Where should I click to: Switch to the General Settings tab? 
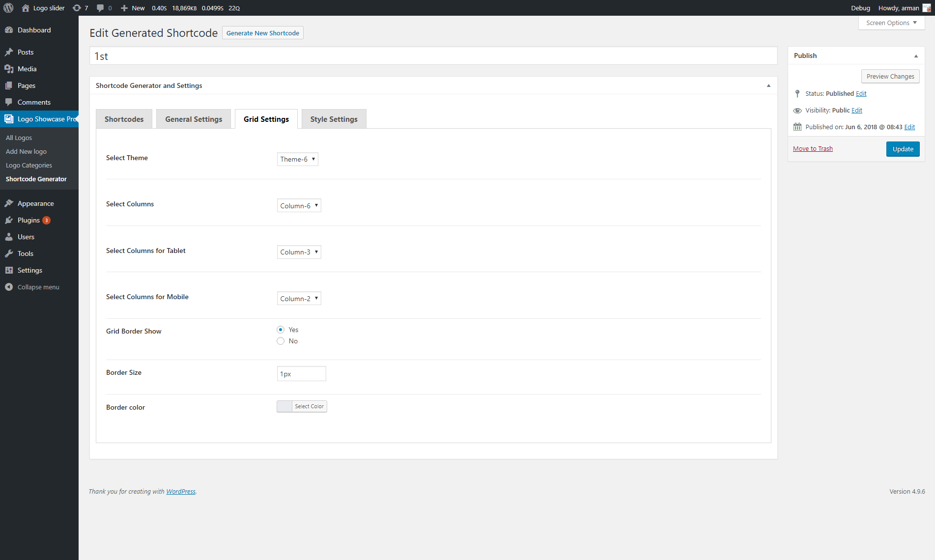(194, 119)
